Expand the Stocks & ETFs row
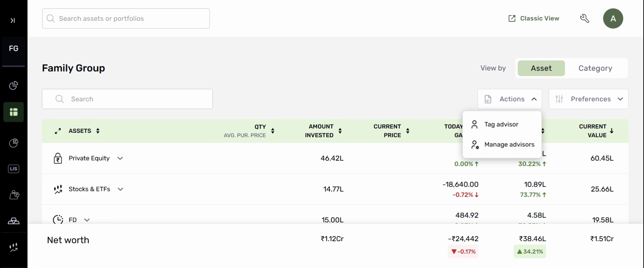The width and height of the screenshot is (644, 268). point(120,189)
